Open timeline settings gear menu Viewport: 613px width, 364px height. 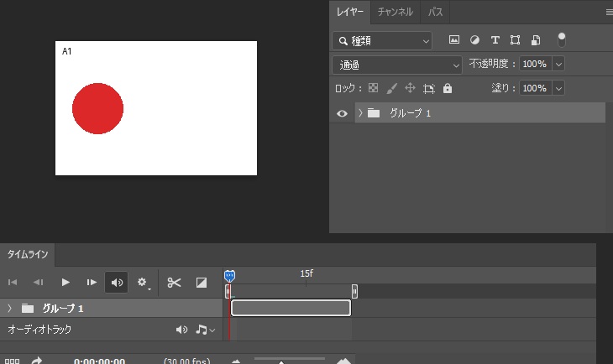143,283
